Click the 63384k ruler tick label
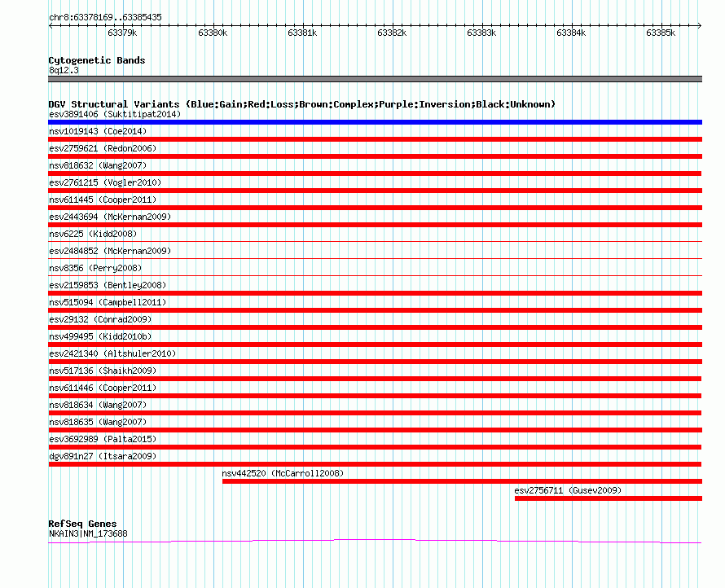725x588 pixels. [572, 33]
